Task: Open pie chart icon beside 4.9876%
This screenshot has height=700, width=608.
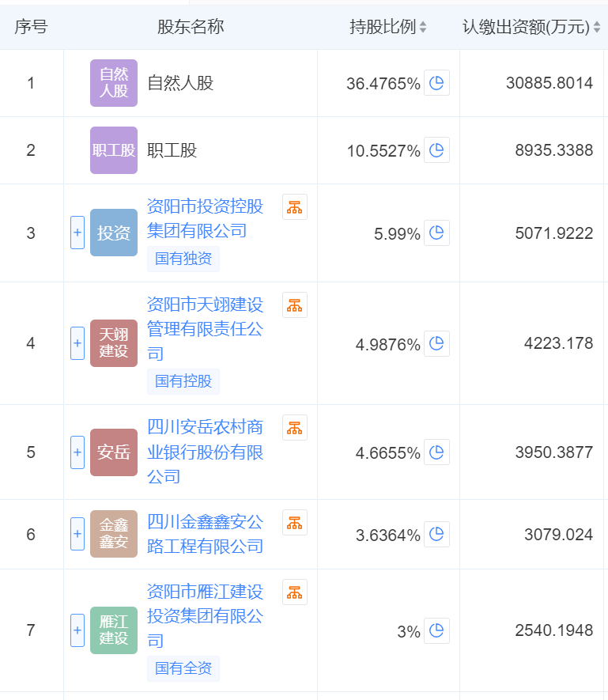Action: [436, 344]
